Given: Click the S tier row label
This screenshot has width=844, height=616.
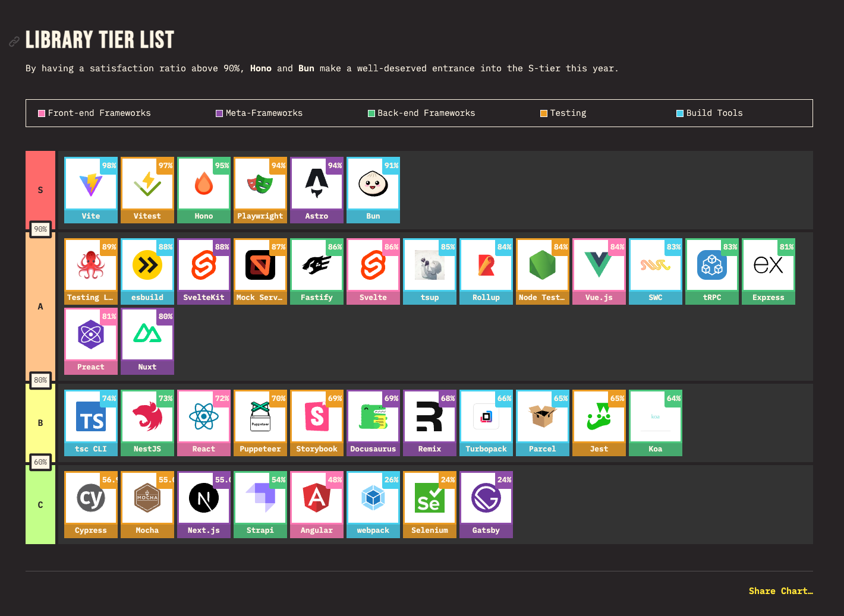Looking at the screenshot, I should click(x=40, y=190).
